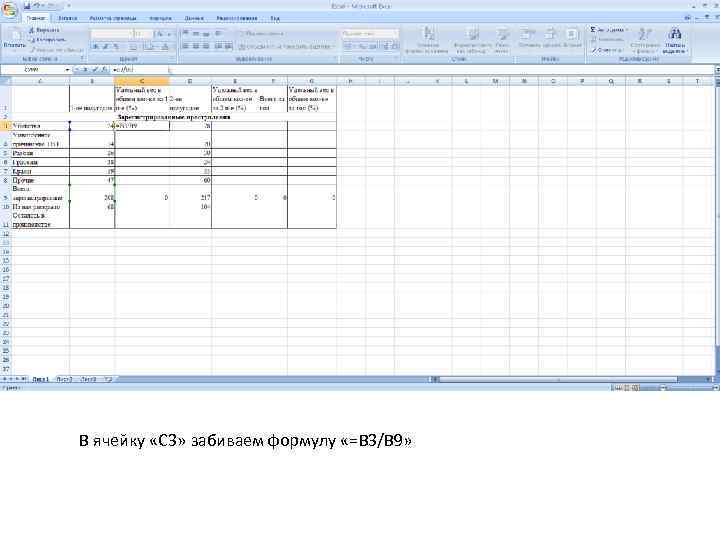Screen dimensions: 720x540
Task: Open the Рецензирование ribbon tab
Action: click(236, 18)
